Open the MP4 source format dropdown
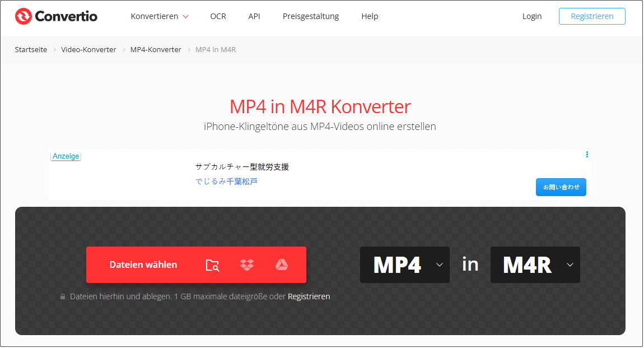This screenshot has width=644, height=348. [x=404, y=265]
